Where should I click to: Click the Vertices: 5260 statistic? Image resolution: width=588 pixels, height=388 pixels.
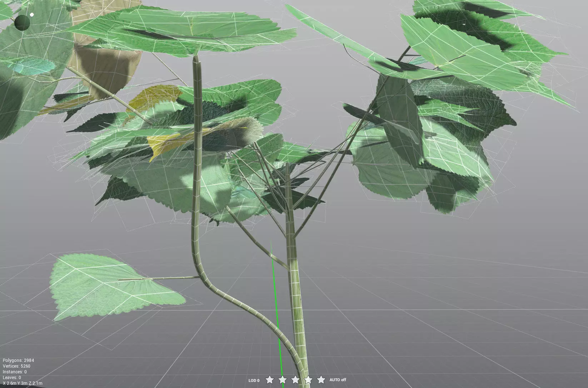[16, 366]
